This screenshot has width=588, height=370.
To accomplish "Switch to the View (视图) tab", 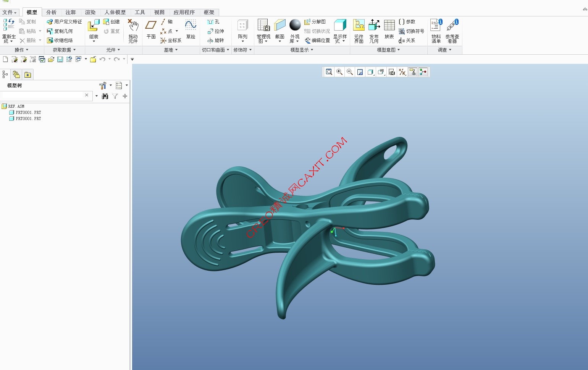I will coord(159,12).
